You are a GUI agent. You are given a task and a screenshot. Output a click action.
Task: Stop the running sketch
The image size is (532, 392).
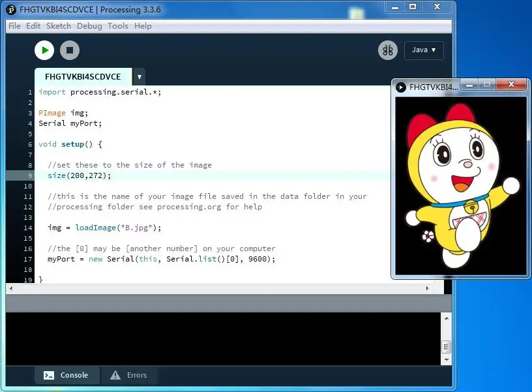(x=70, y=50)
